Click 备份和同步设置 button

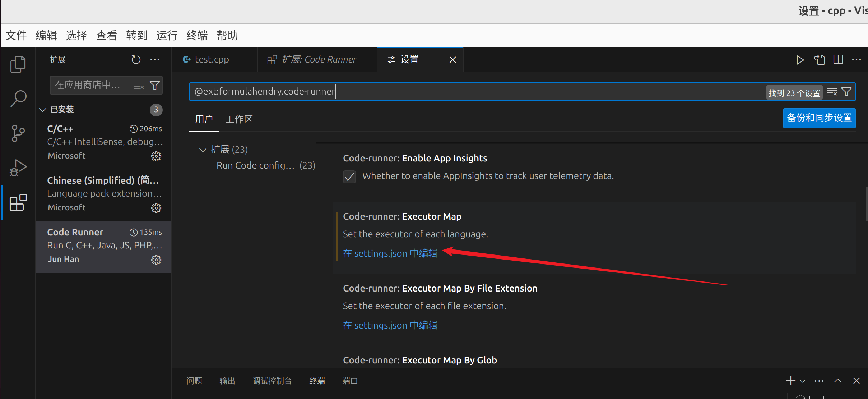click(x=819, y=118)
